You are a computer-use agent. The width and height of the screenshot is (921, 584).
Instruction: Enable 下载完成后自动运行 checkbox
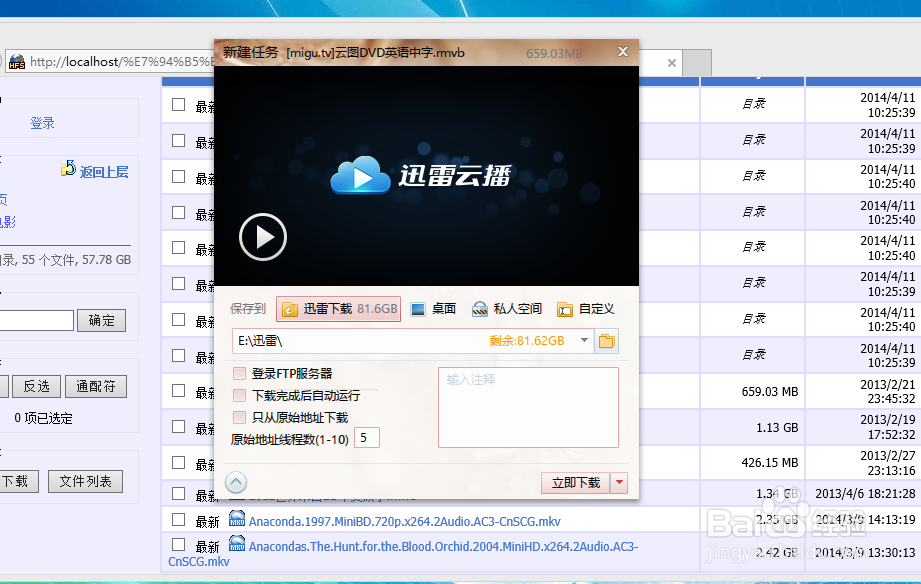(x=239, y=395)
